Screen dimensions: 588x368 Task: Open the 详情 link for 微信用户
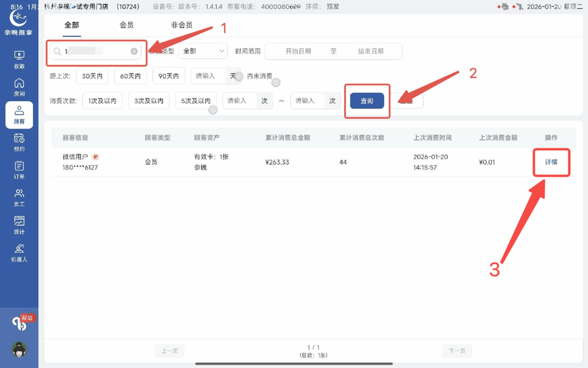pos(551,162)
